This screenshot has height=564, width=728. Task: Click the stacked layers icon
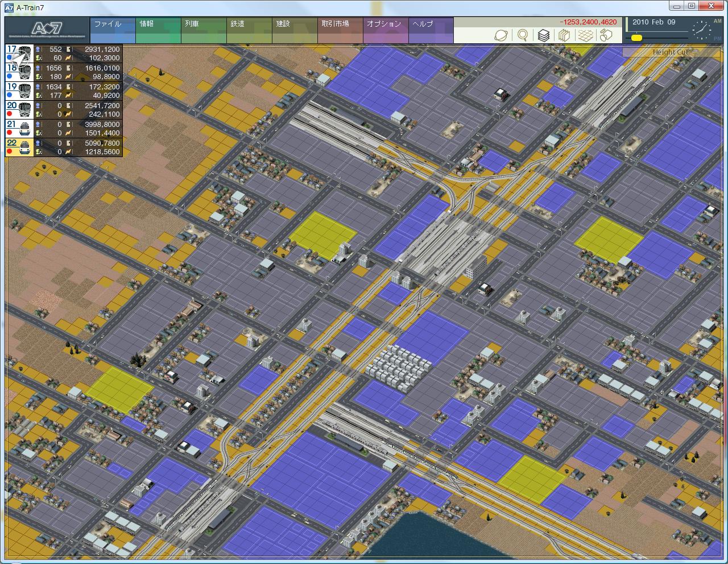(x=544, y=35)
